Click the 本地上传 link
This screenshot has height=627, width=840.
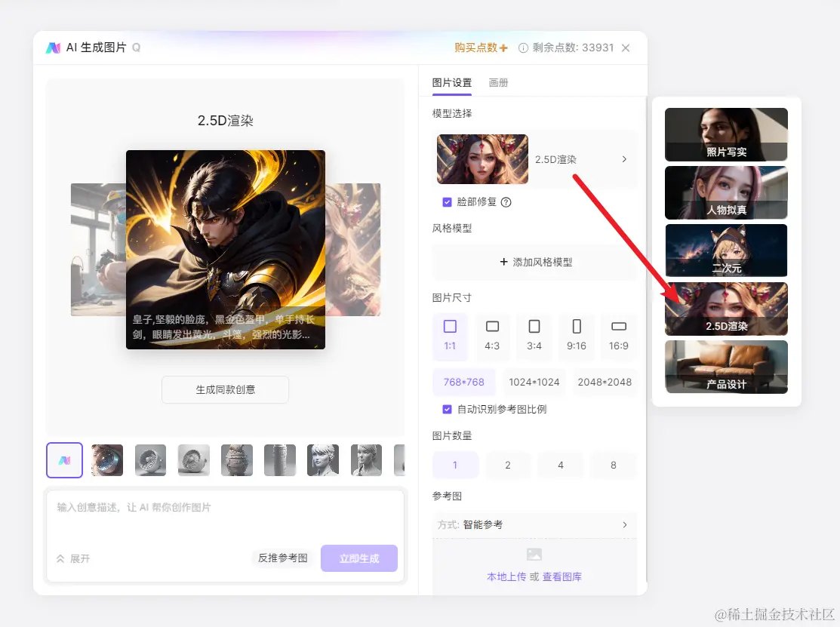(506, 576)
